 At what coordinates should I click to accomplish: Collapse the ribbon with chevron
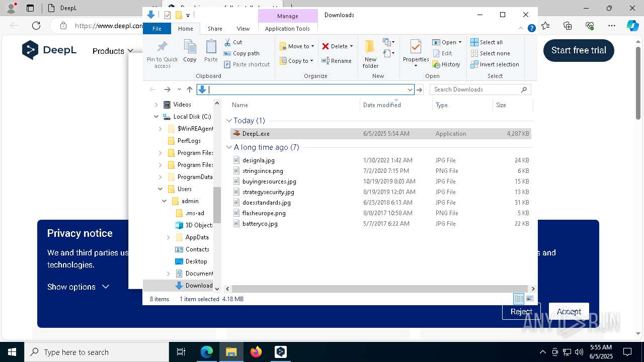click(x=521, y=28)
